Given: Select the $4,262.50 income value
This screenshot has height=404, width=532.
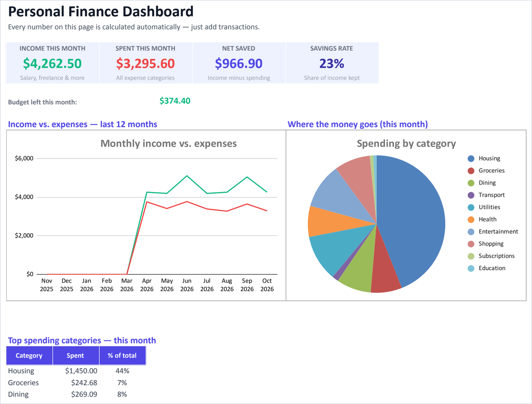Looking at the screenshot, I should (52, 64).
